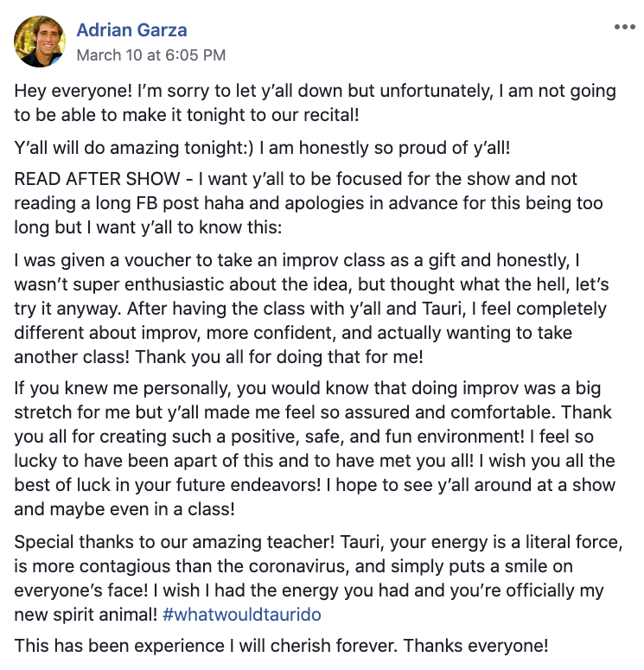Click the 'Special thanks to our amazing teacher!' text
The height and width of the screenshot is (670, 644).
[x=175, y=542]
